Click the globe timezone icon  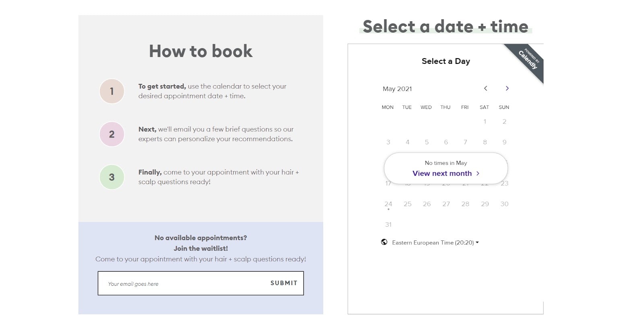click(x=384, y=242)
